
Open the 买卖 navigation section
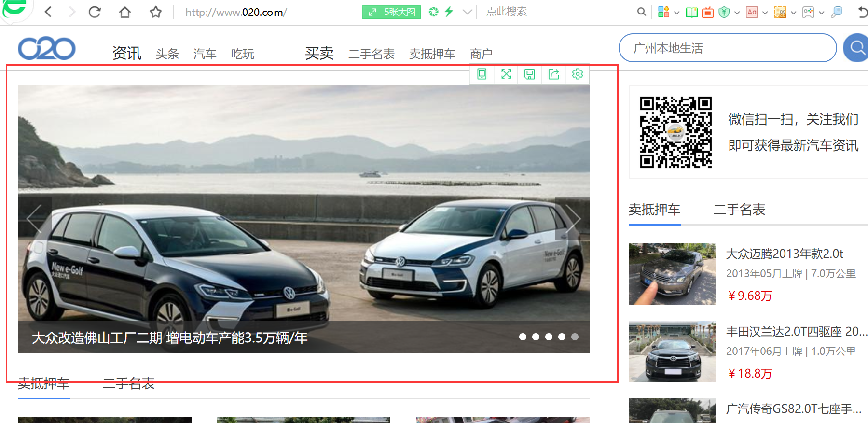(x=319, y=53)
